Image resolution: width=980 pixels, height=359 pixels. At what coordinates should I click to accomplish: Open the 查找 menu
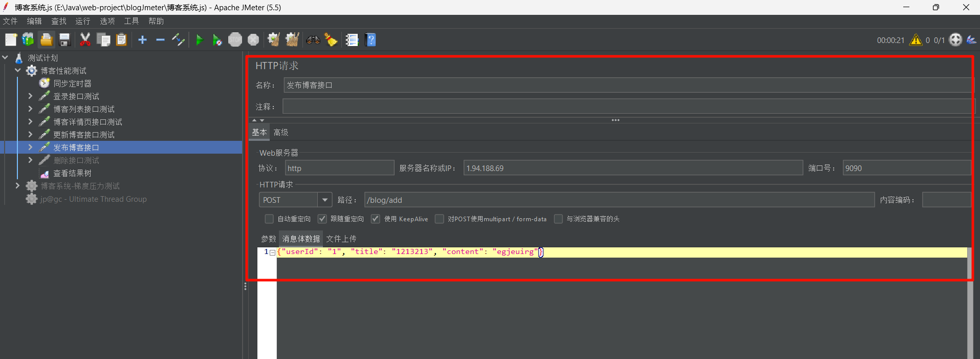(x=59, y=21)
